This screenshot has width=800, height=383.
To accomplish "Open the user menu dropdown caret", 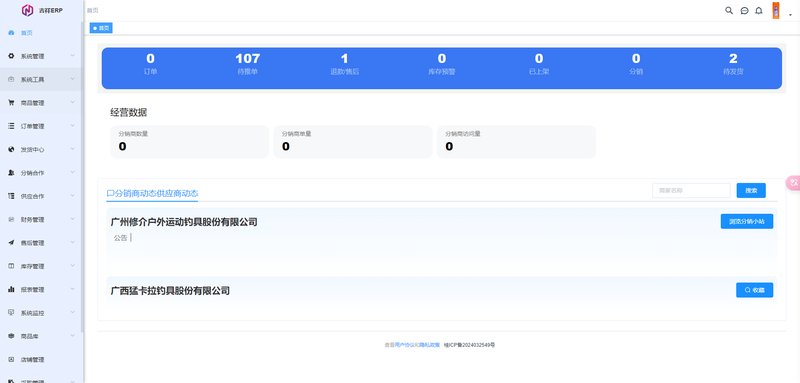I will 790,15.
